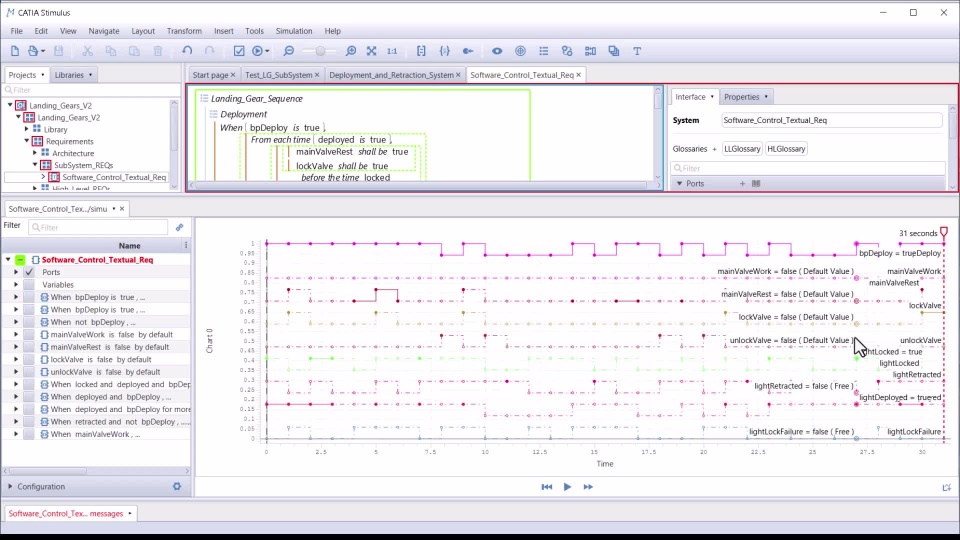Screen dimensions: 960x540
Task: Click the bulleted list toolbar icon
Action: coord(544,51)
